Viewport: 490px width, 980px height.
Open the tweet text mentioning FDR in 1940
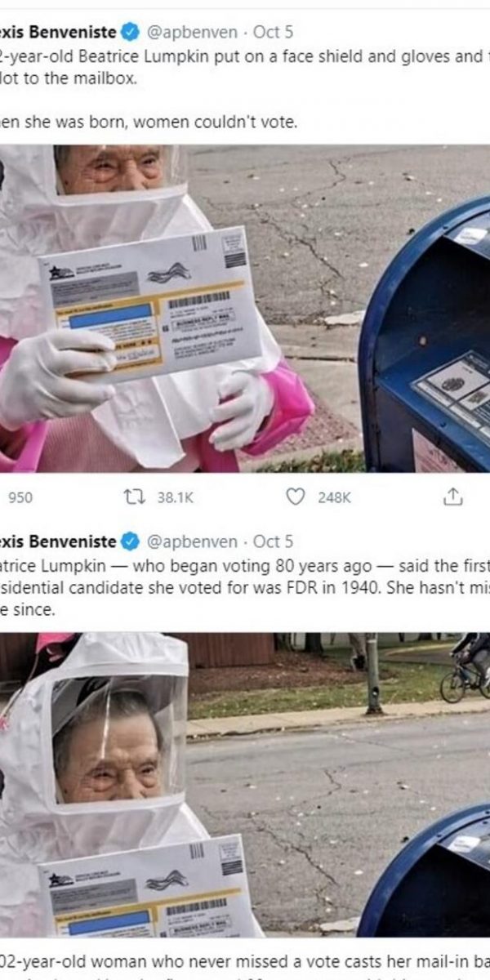tap(245, 586)
